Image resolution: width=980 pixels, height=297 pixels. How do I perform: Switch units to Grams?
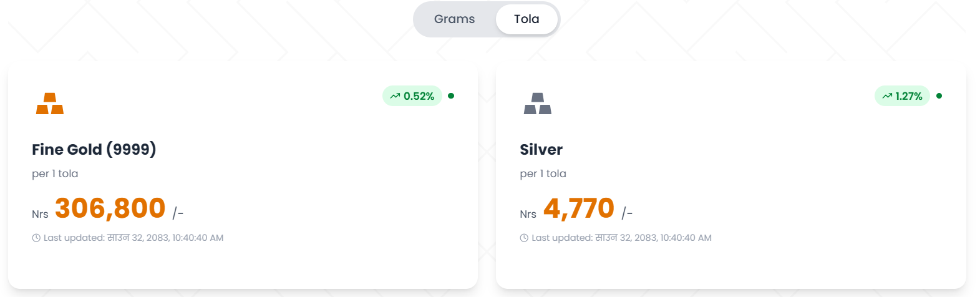click(x=454, y=19)
